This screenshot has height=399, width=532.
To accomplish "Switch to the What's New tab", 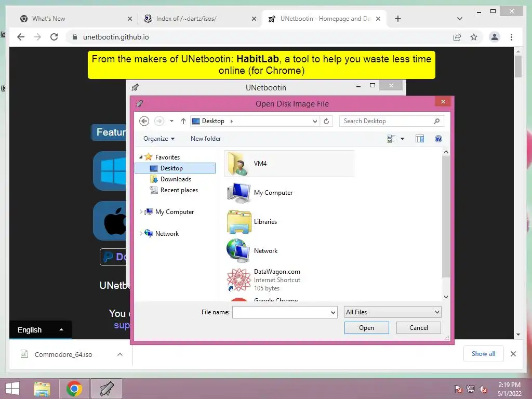I will pyautogui.click(x=77, y=19).
